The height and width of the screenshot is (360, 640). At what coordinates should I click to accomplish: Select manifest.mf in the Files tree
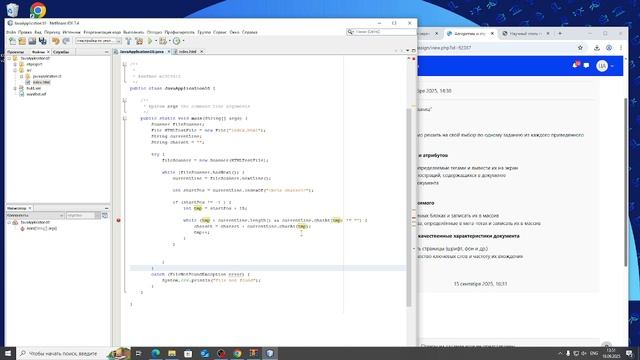pos(36,94)
